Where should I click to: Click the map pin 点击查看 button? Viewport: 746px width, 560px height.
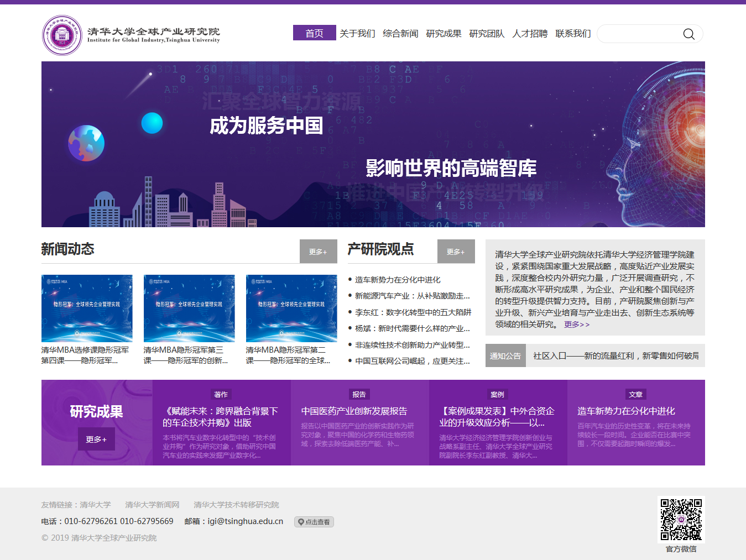pos(314,522)
